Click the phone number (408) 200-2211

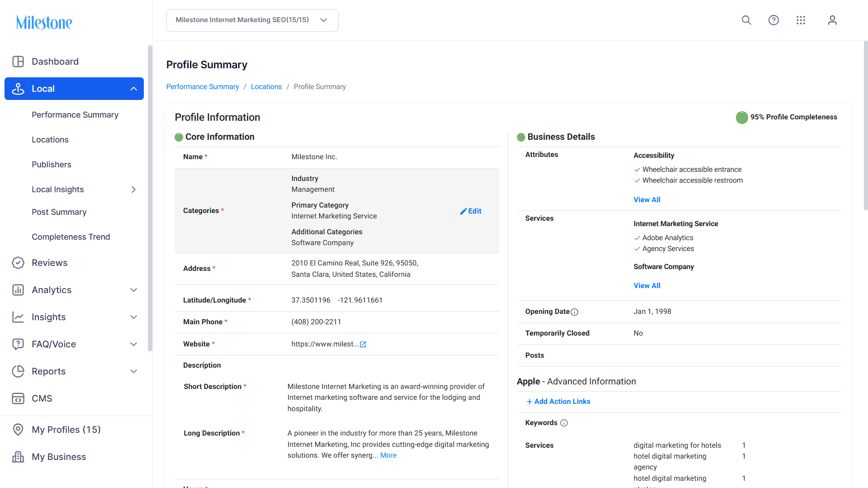[x=316, y=322]
